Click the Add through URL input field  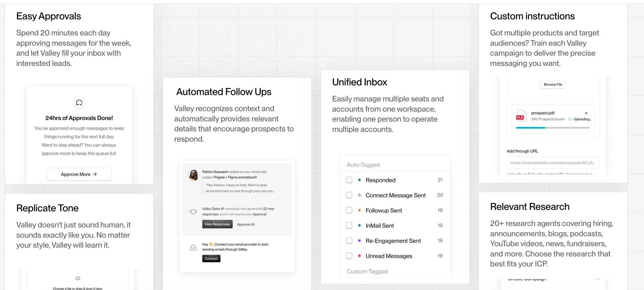[553, 163]
